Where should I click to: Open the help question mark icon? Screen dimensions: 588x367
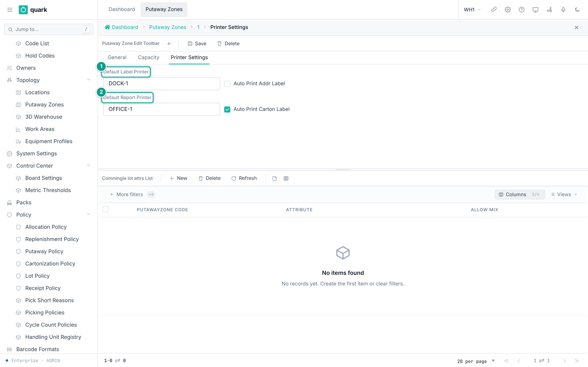click(x=521, y=10)
